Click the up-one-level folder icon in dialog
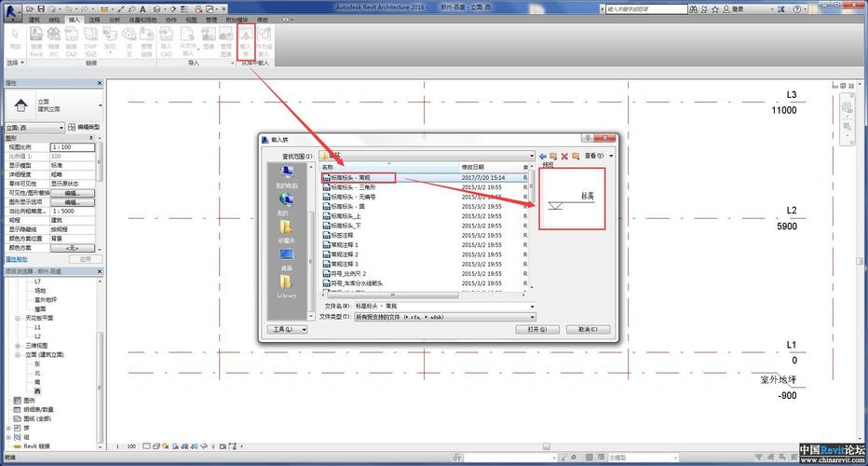Image resolution: width=868 pixels, height=466 pixels. [553, 157]
